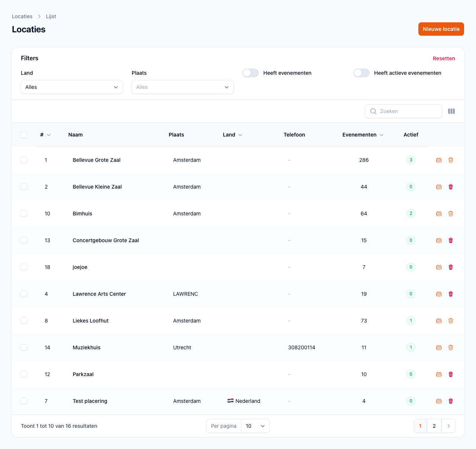Select the checkbox for Lawrence Arts Center

tap(24, 294)
